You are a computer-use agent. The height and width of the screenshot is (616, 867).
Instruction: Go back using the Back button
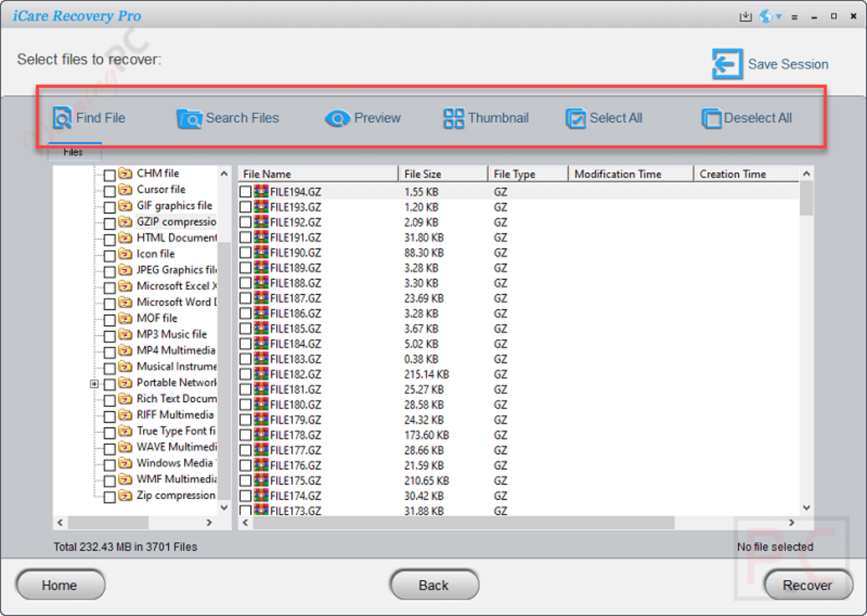click(433, 585)
